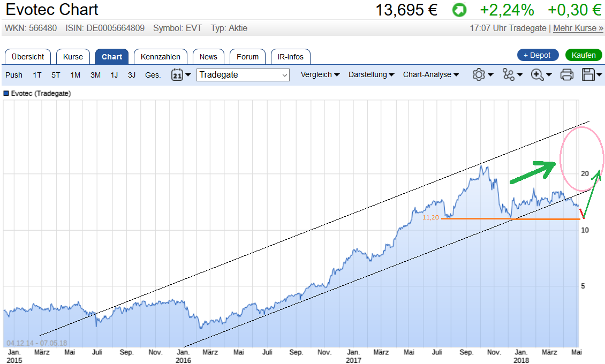Click the green Kaufen button

coord(584,55)
